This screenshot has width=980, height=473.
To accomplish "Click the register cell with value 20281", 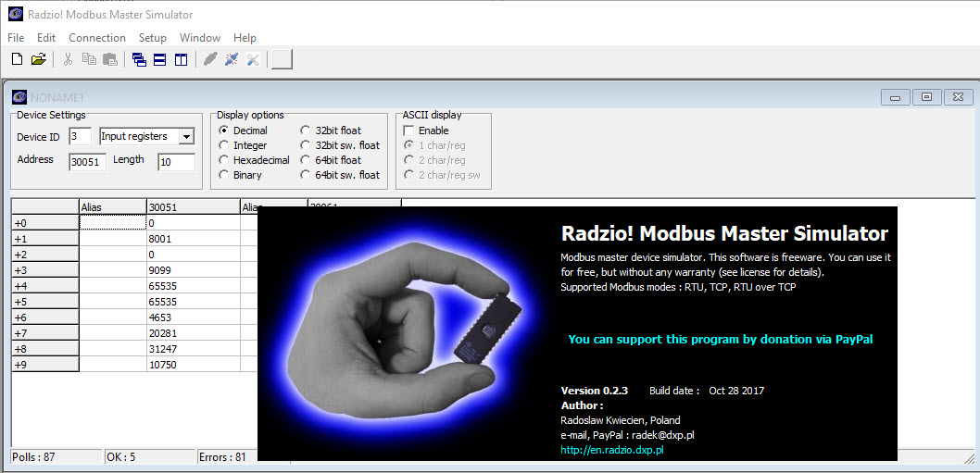I will click(193, 332).
